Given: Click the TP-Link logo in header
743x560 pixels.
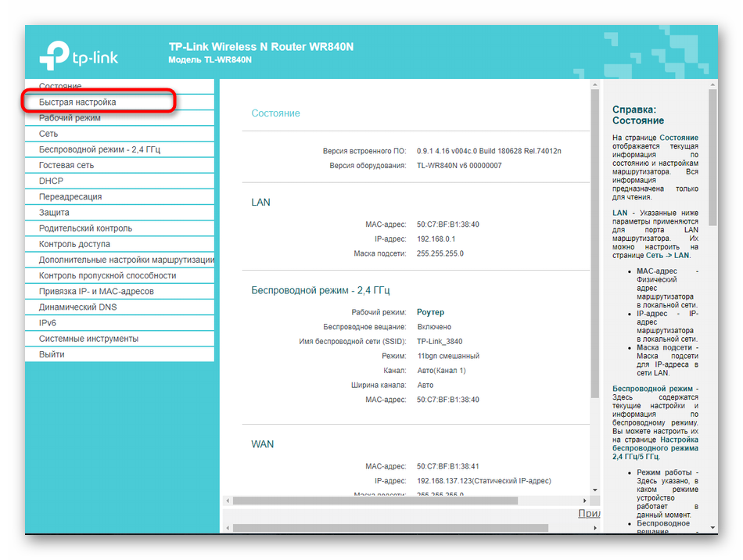Looking at the screenshot, I should click(77, 53).
